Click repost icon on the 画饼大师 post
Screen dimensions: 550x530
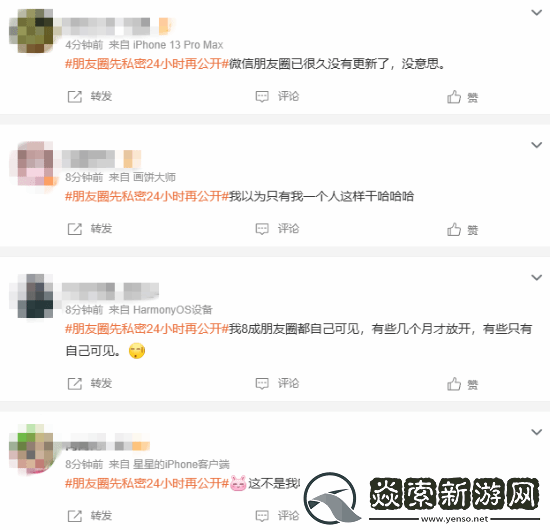(74, 229)
